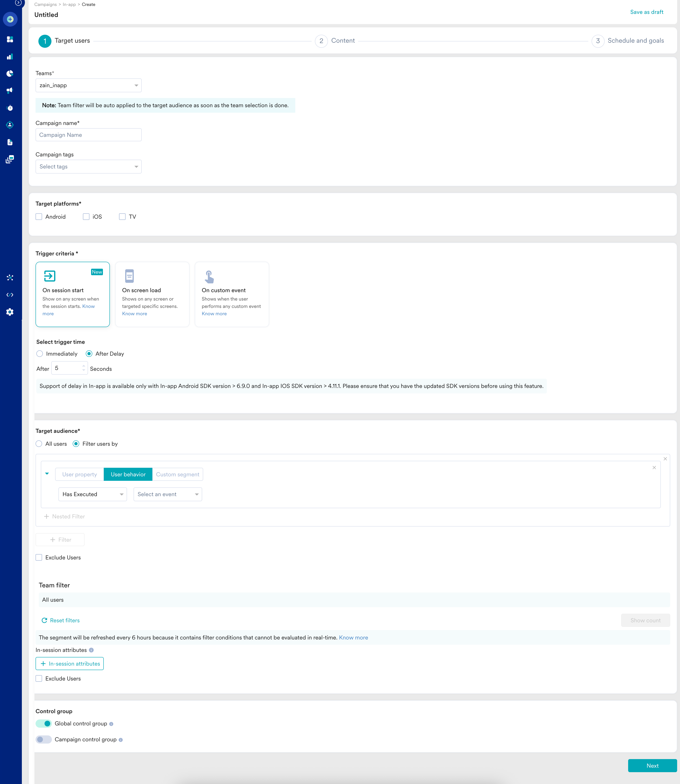Image resolution: width=680 pixels, height=784 pixels.
Task: Open the settings gear in sidebar
Action: (10, 312)
